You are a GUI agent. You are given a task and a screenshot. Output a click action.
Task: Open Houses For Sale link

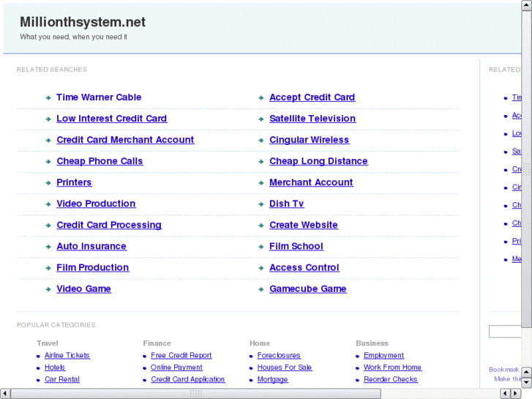coord(285,368)
